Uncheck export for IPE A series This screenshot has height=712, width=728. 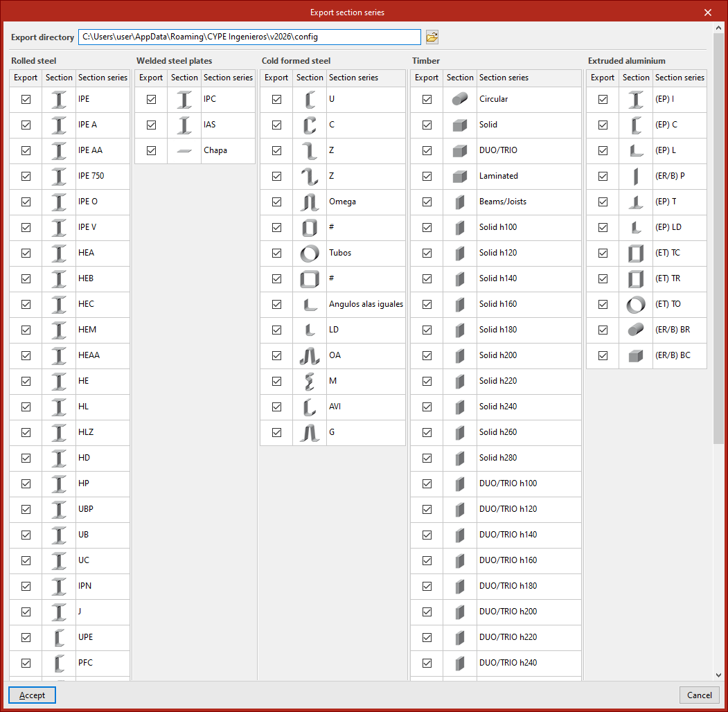(26, 125)
